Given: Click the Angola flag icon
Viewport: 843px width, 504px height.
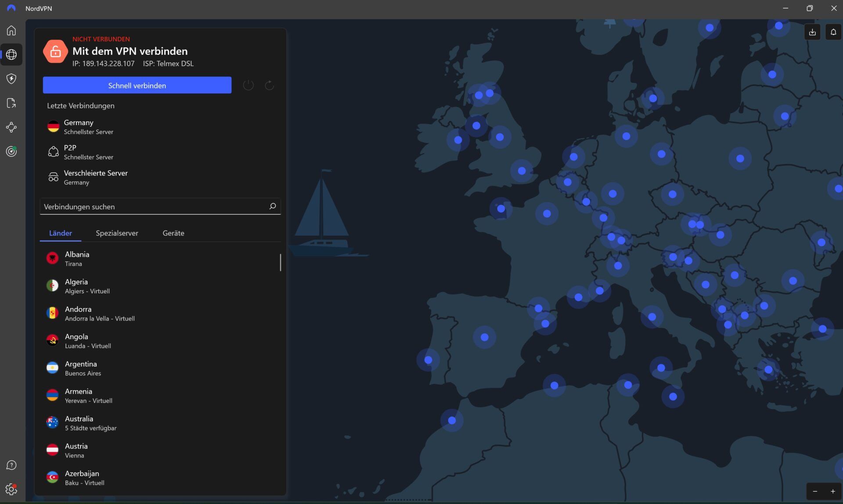Looking at the screenshot, I should (52, 340).
